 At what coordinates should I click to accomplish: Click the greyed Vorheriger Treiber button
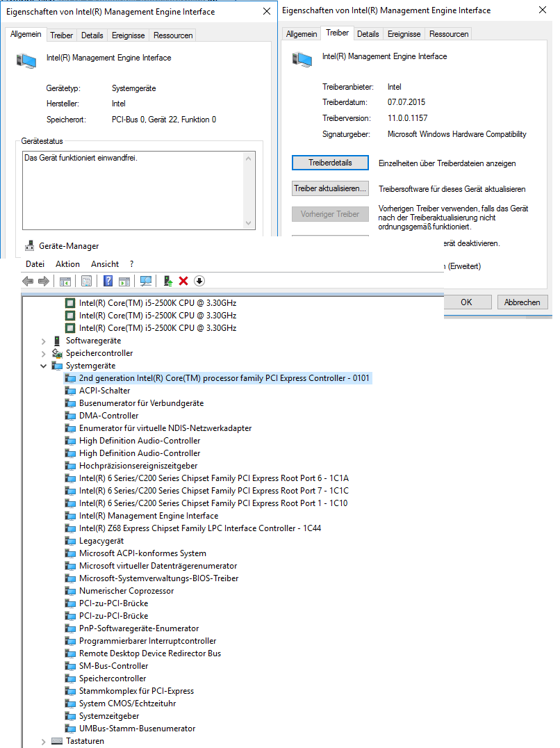[x=330, y=214]
